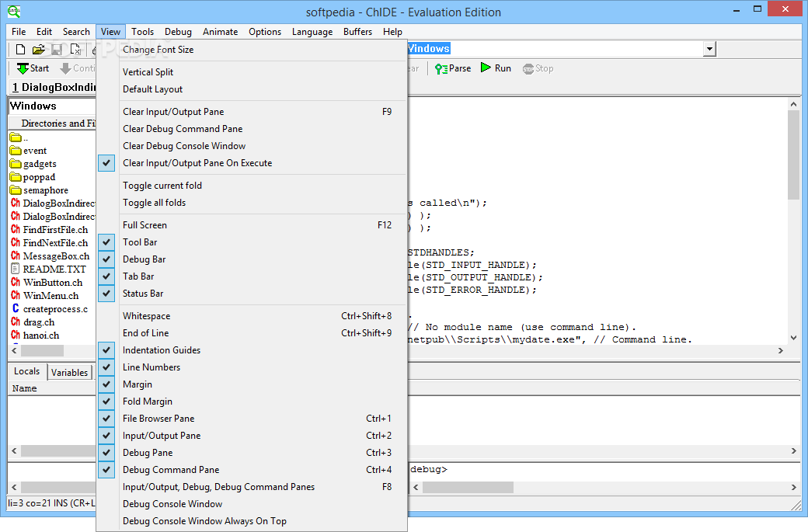Screen dimensions: 808x532
Task: Open the gadgets folder
Action: click(33, 164)
